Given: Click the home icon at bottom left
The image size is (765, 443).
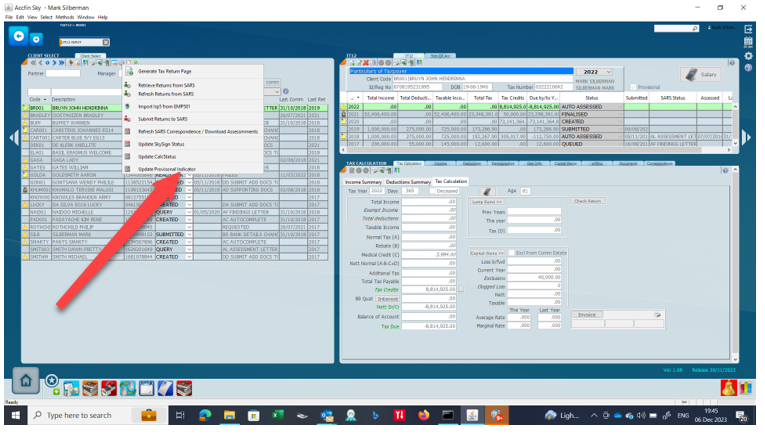Looking at the screenshot, I should (x=25, y=381).
